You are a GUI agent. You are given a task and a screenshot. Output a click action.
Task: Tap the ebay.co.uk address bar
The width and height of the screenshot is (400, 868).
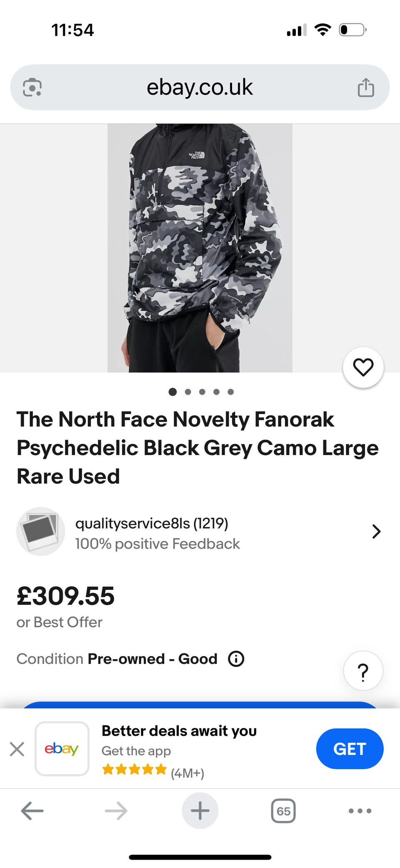point(200,88)
